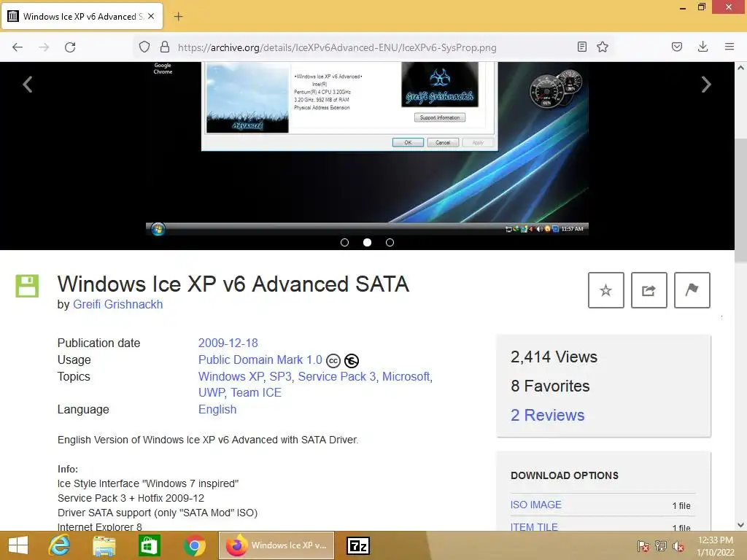This screenshot has width=747, height=560.
Task: Open the taskbar clock 12:33 PM
Action: [715, 546]
